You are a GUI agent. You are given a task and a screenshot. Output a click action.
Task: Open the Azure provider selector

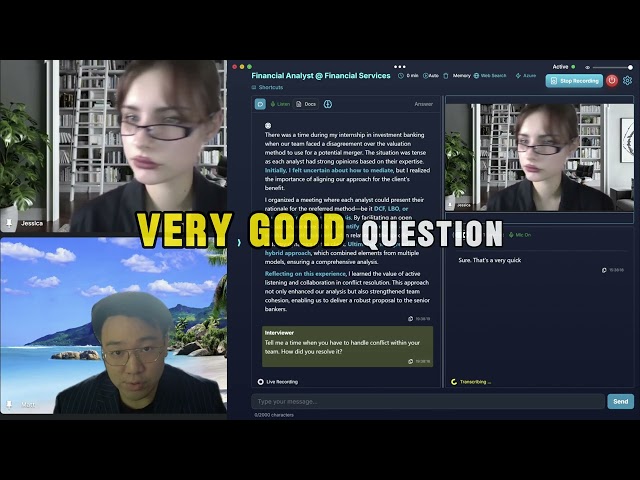click(x=526, y=76)
